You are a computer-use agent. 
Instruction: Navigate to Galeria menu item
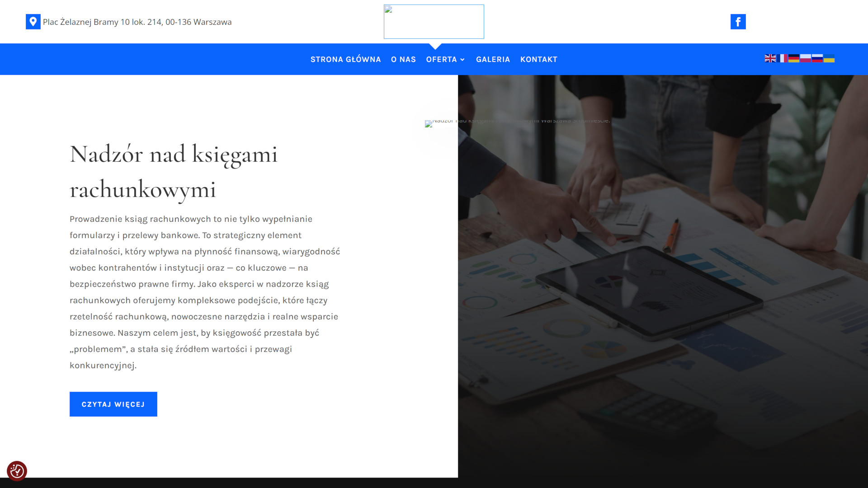pyautogui.click(x=493, y=59)
